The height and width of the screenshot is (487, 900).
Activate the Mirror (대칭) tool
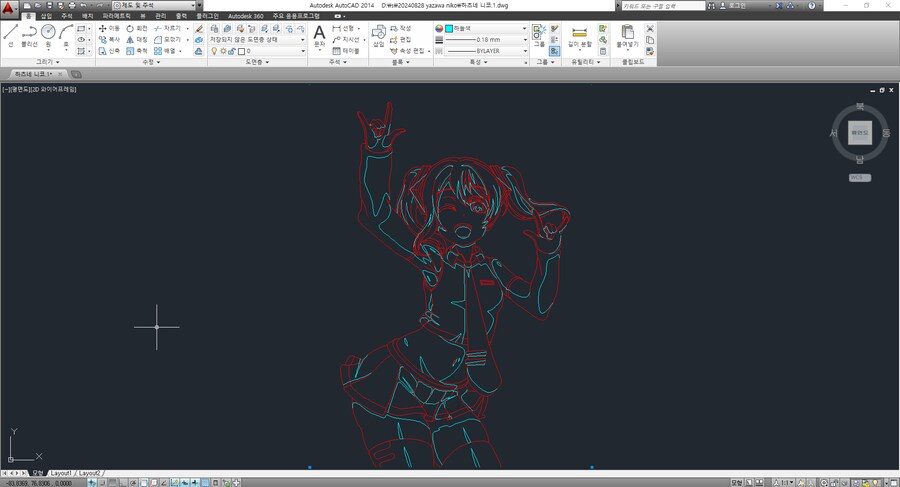137,40
